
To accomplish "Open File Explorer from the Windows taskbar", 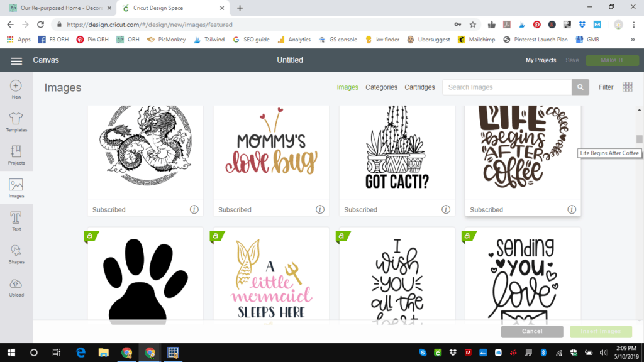I will coord(103,353).
